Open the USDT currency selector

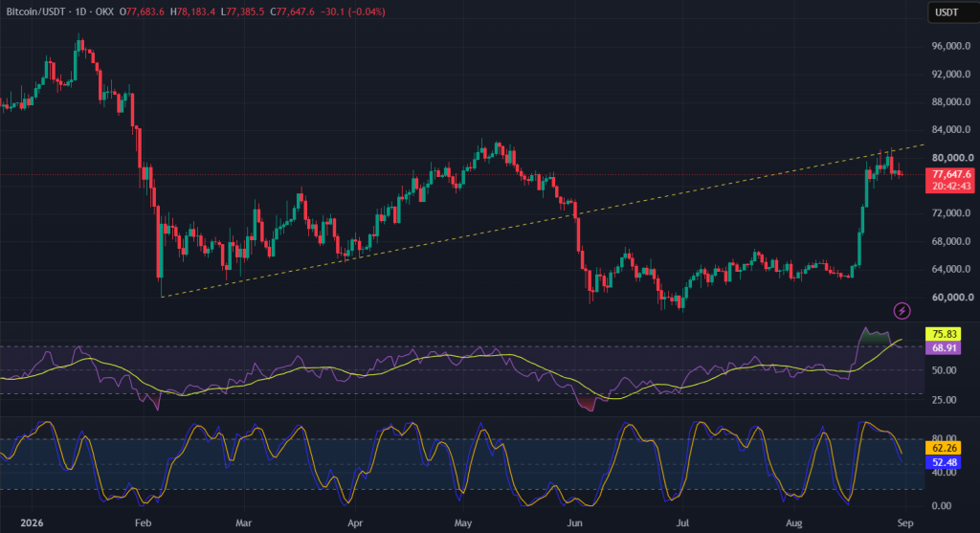pos(952,12)
